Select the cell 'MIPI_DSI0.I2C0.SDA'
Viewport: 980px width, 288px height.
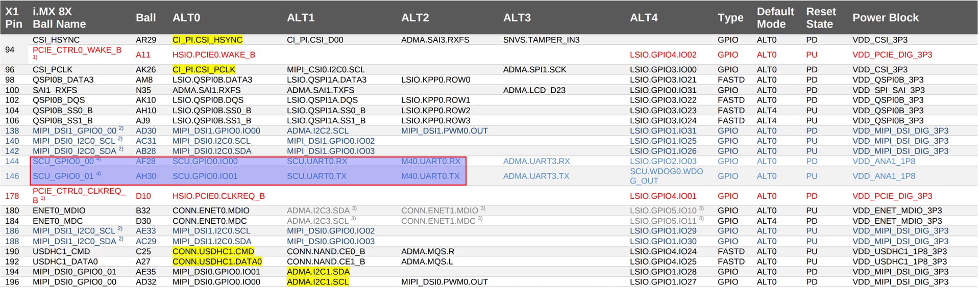[212, 151]
